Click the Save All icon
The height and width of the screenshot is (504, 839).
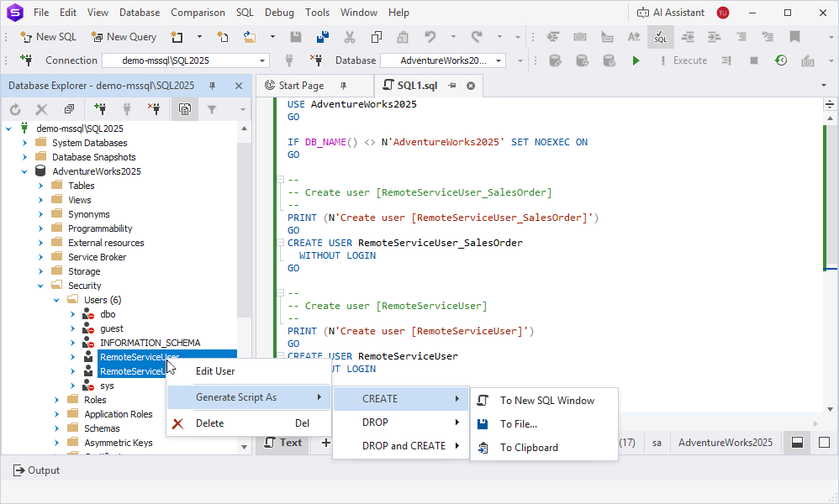point(323,37)
